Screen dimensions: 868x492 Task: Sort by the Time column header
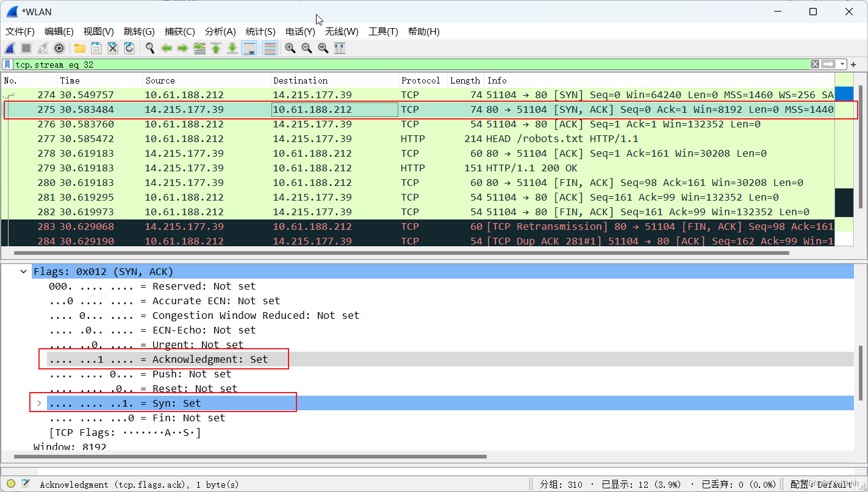pyautogui.click(x=100, y=80)
